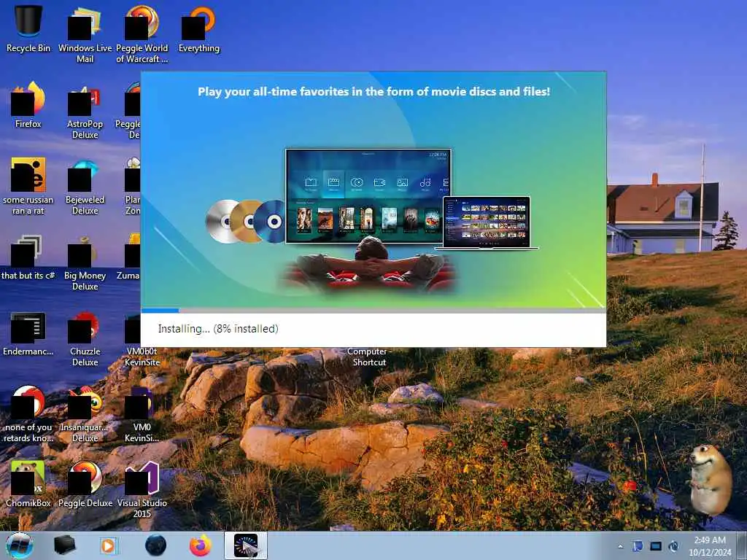Open Visual Studio 2015 shortcut
This screenshot has width=747, height=560.
[142, 488]
